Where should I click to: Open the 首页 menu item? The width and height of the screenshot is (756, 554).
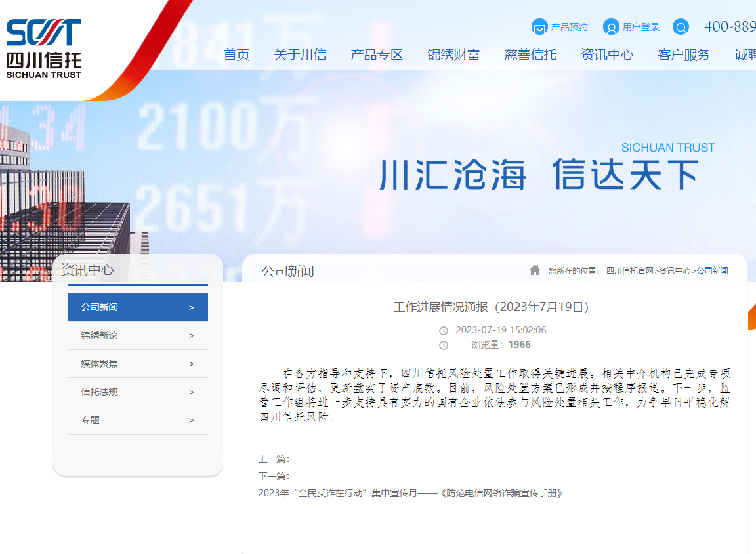pyautogui.click(x=237, y=55)
